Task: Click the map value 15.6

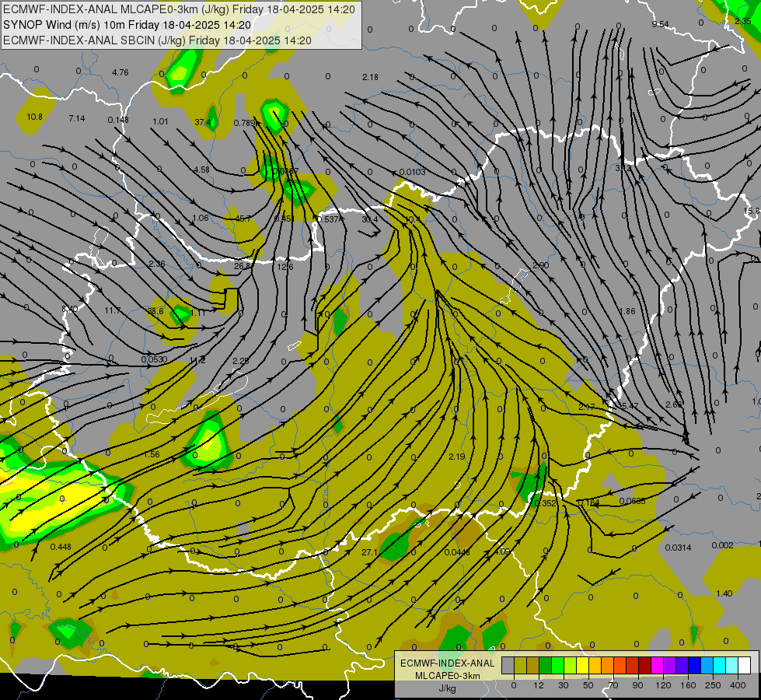Action: click(x=752, y=211)
